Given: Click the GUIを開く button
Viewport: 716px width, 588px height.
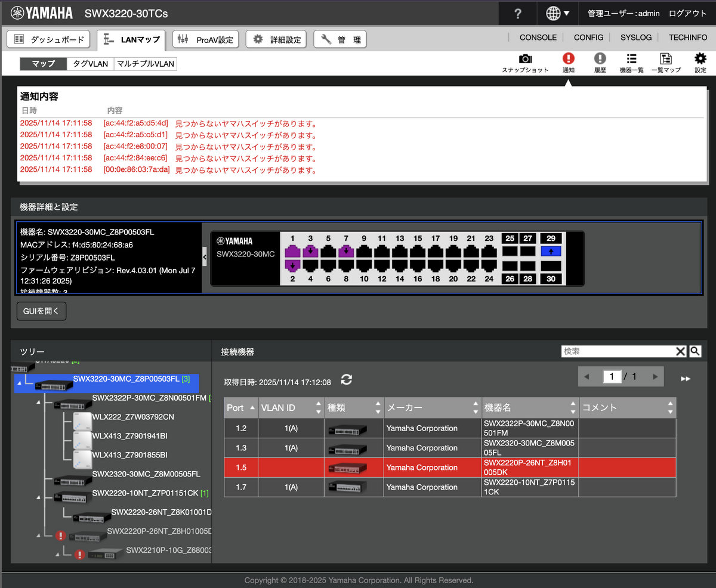Looking at the screenshot, I should [x=41, y=311].
